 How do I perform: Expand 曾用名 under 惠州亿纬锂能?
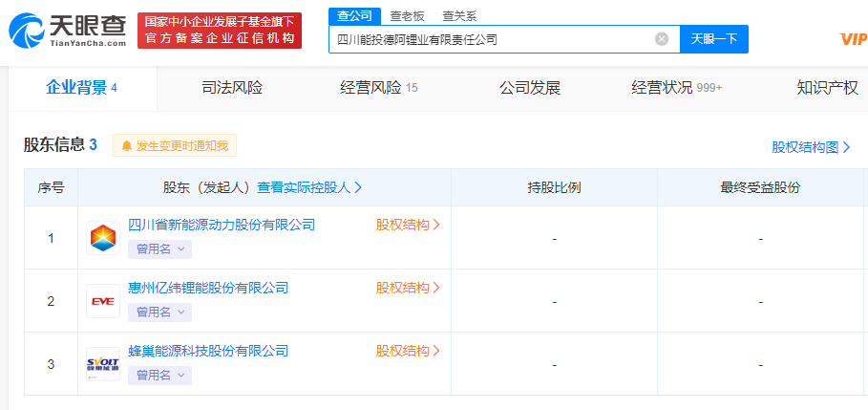tap(159, 312)
